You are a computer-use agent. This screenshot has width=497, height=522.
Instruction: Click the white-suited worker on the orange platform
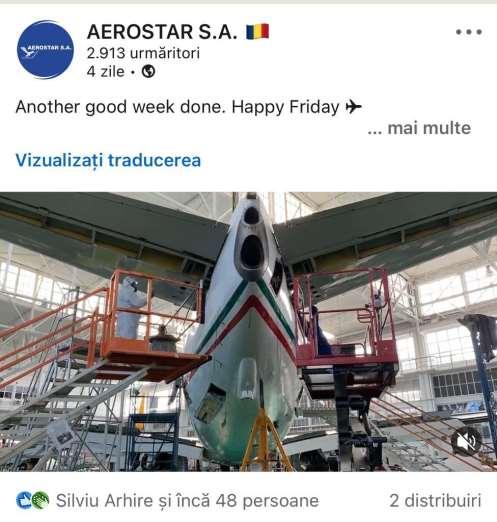pyautogui.click(x=130, y=307)
